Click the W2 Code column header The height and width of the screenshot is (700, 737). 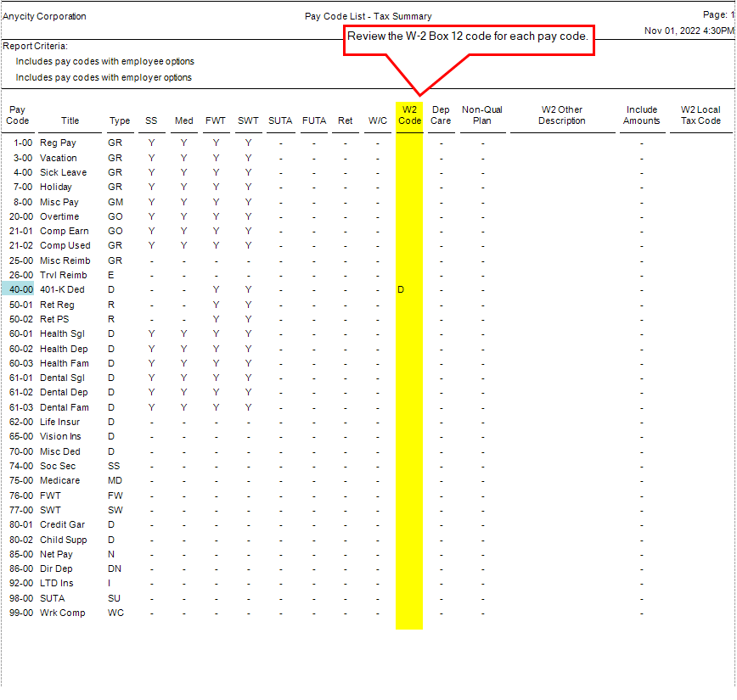[409, 115]
